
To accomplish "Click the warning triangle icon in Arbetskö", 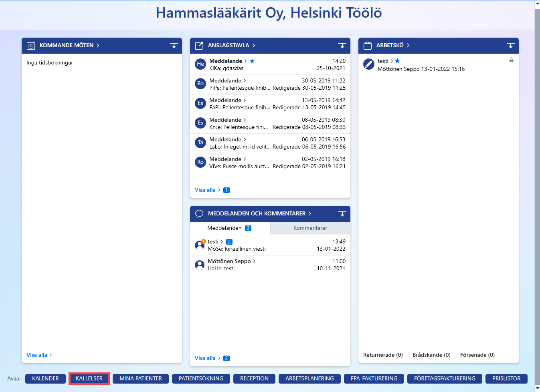I will 512,60.
